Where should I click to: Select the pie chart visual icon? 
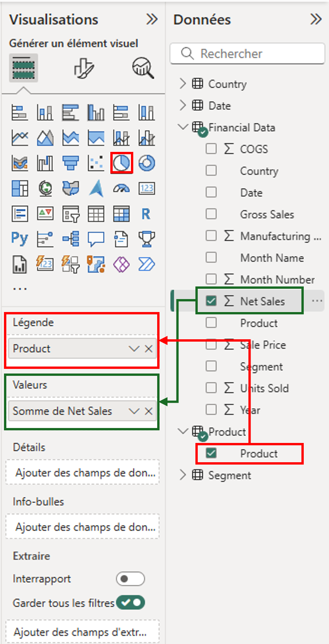121,163
